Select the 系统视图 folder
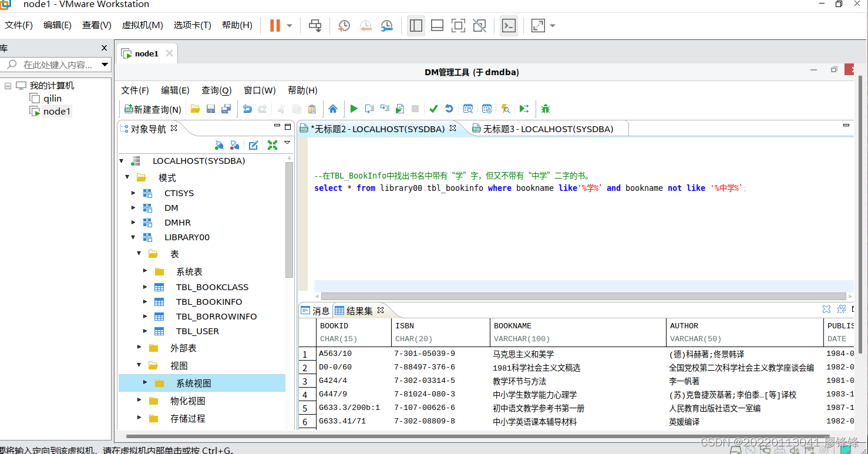The height and width of the screenshot is (454, 868). 194,384
